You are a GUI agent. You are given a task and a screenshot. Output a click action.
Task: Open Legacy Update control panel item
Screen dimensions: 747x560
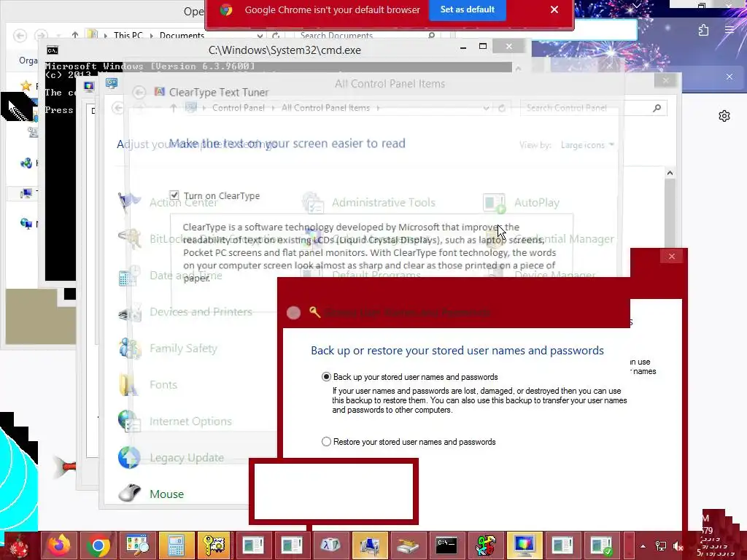pyautogui.click(x=186, y=458)
